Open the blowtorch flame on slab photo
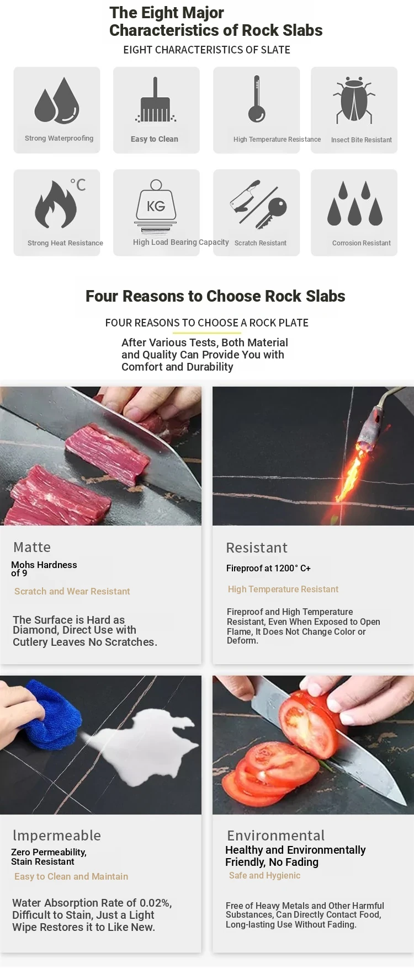This screenshot has height=980, width=414. point(313,456)
